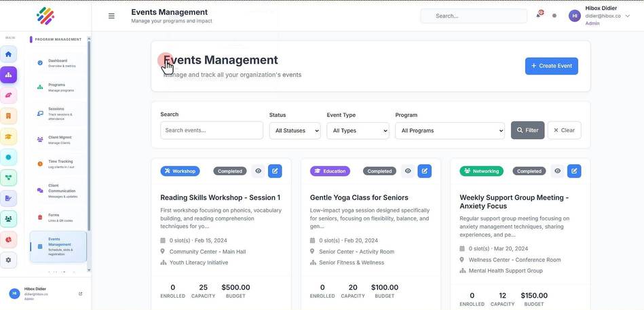Viewport: 644px width, 310px height.
Task: Open the green people group rail icon
Action: tap(8, 219)
